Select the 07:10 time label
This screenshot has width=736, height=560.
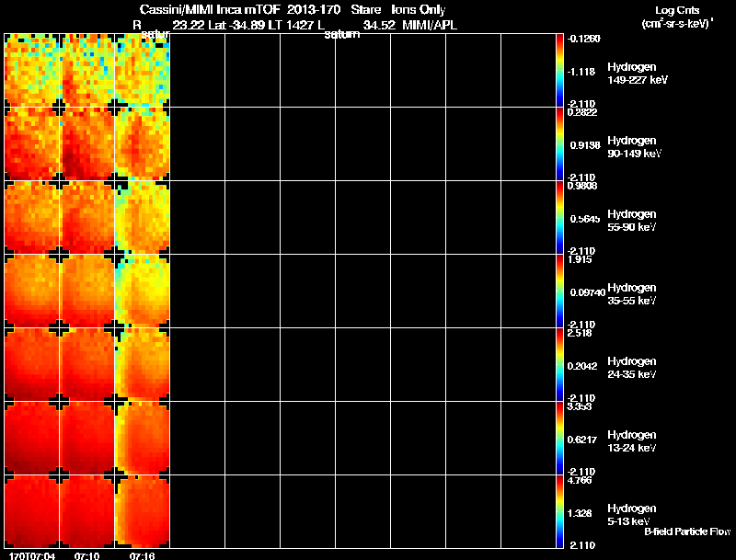[87, 555]
